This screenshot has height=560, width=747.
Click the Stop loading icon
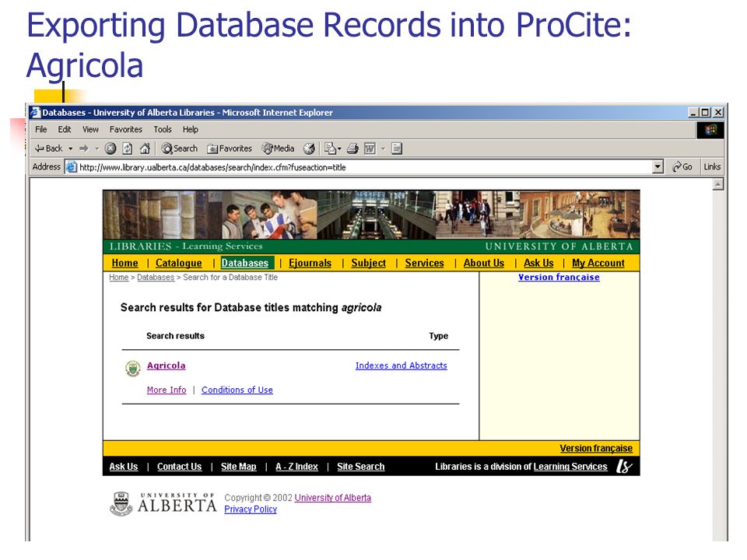(110, 149)
